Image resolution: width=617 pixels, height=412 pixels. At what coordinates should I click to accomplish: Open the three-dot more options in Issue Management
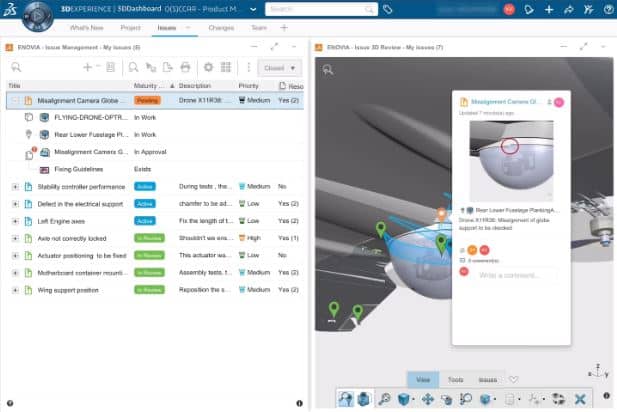tap(248, 67)
